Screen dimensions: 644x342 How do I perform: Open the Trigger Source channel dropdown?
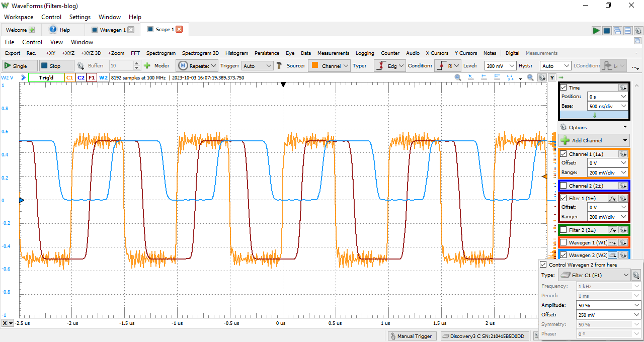(329, 65)
